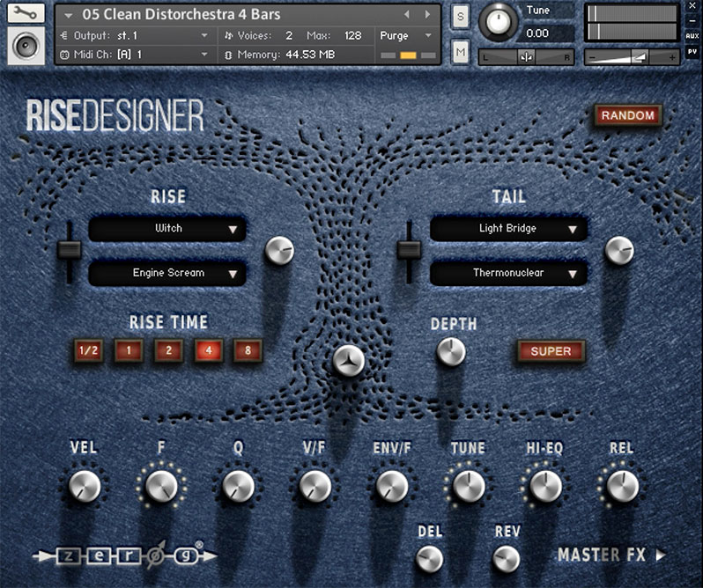
Task: Click the center three-point tree knob
Action: pos(348,361)
